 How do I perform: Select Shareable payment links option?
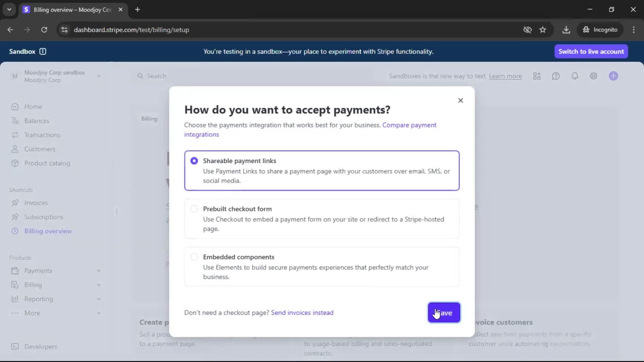pos(194,161)
